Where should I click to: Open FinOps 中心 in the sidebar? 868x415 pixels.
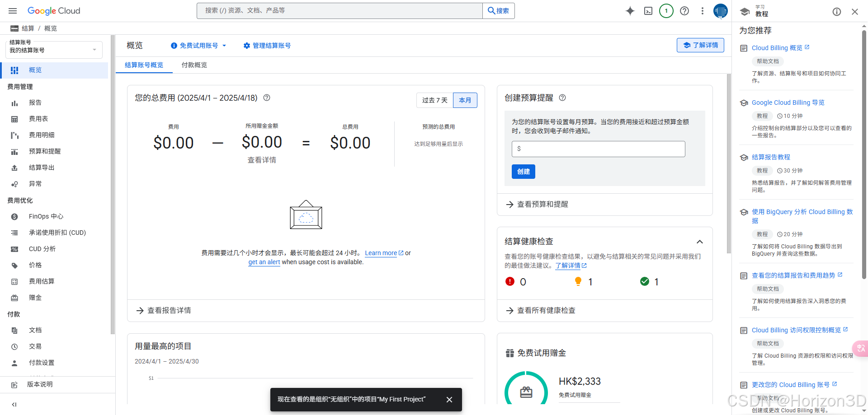tap(54, 216)
